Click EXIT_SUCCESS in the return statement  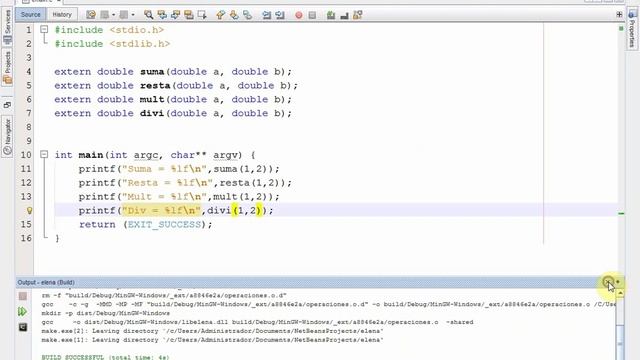point(164,224)
